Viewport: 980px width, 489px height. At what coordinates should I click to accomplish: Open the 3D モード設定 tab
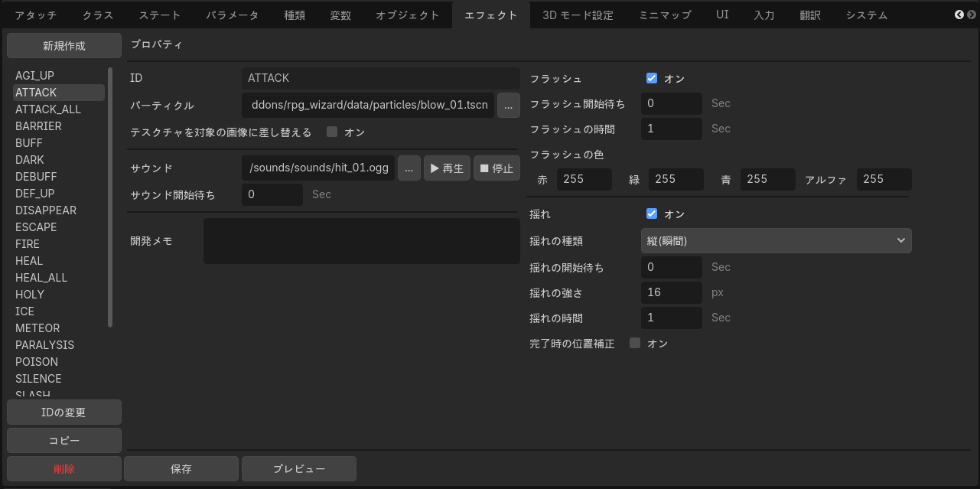click(x=578, y=15)
